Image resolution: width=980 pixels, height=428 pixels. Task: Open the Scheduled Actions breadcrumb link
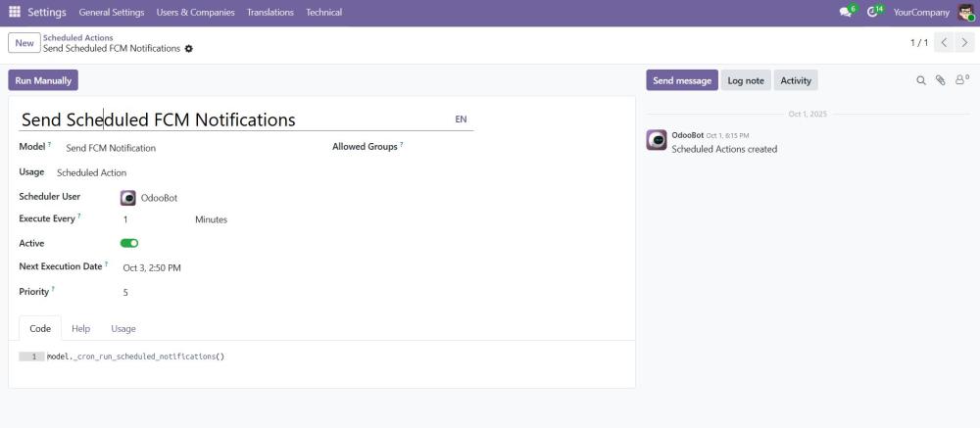[77, 38]
